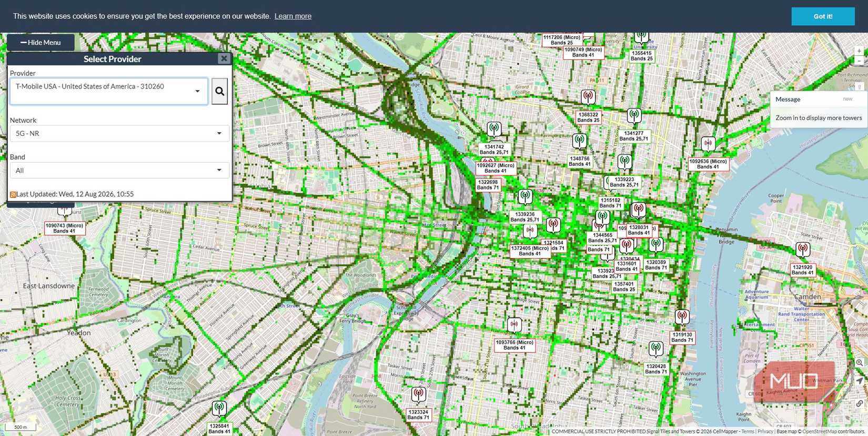Screen dimensions: 868x436
Task: Select micro tower marker 1092636
Action: (x=708, y=144)
